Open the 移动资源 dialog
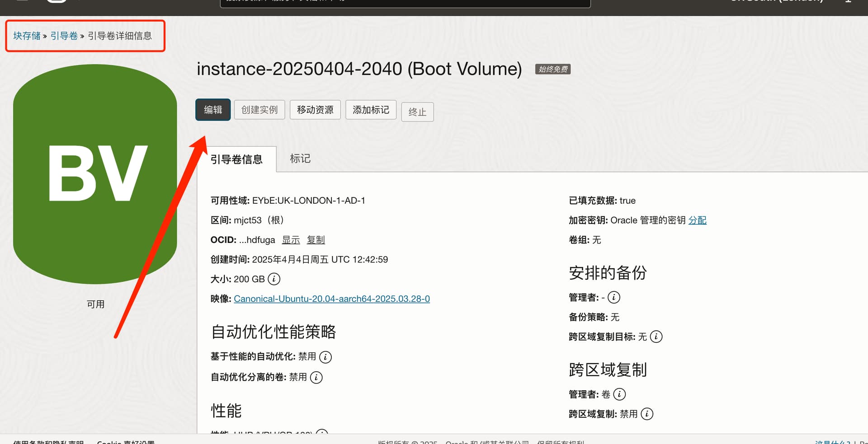The width and height of the screenshot is (868, 444). tap(315, 110)
